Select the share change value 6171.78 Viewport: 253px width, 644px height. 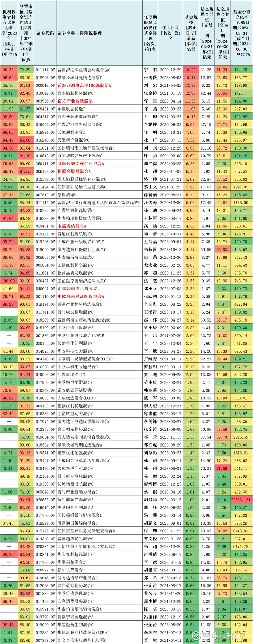pyautogui.click(x=242, y=546)
